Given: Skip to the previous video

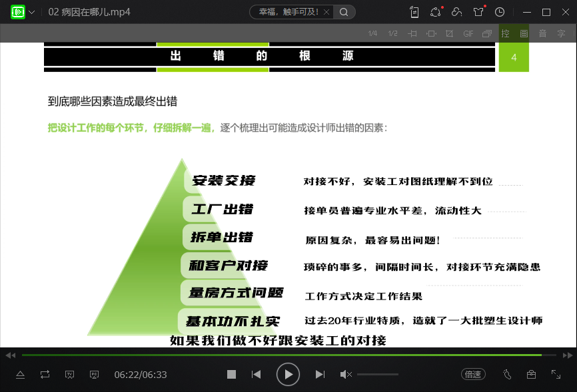Looking at the screenshot, I should click(x=256, y=374).
